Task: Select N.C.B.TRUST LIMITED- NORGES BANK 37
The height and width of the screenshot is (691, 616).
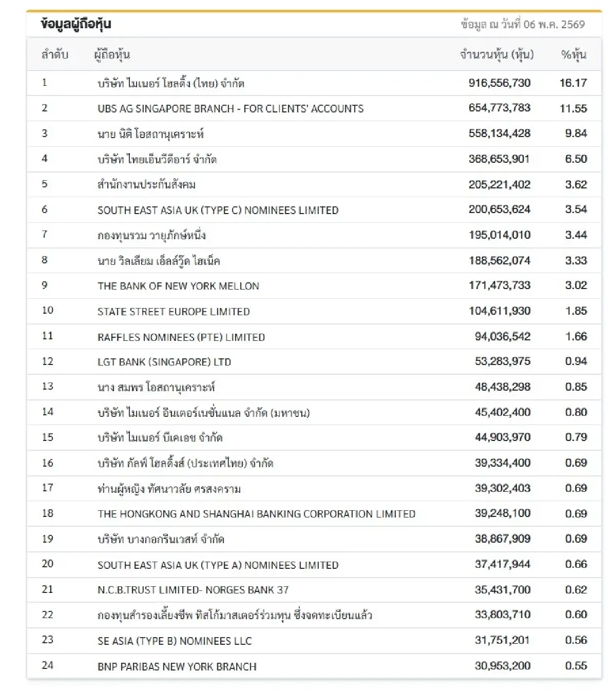Action: 193,590
